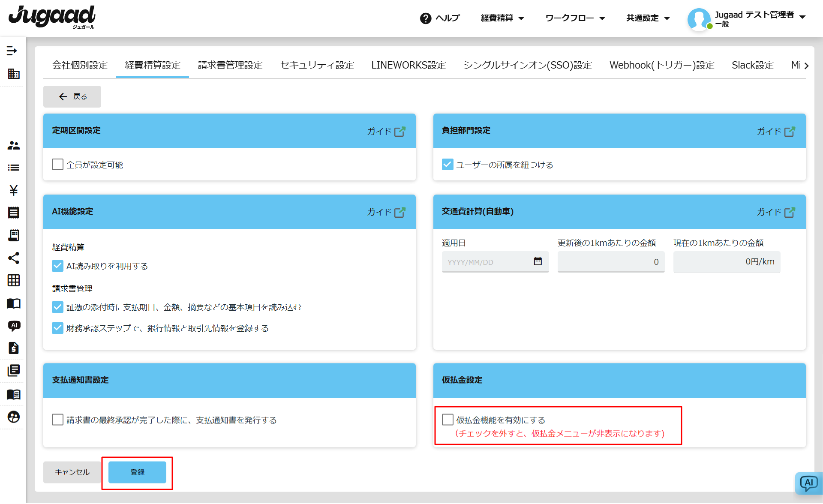This screenshot has width=823, height=504.
Task: Expand the 共通設定 dropdown menu
Action: pyautogui.click(x=648, y=18)
